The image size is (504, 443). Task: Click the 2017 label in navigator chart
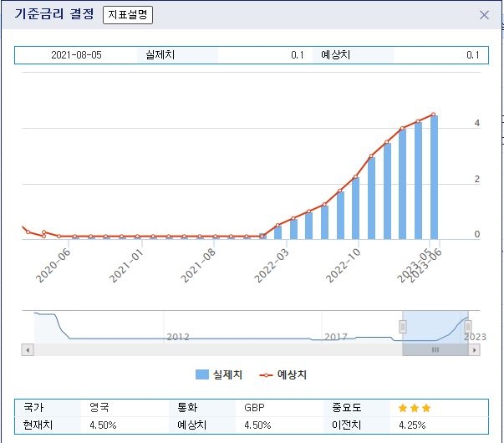pos(335,337)
